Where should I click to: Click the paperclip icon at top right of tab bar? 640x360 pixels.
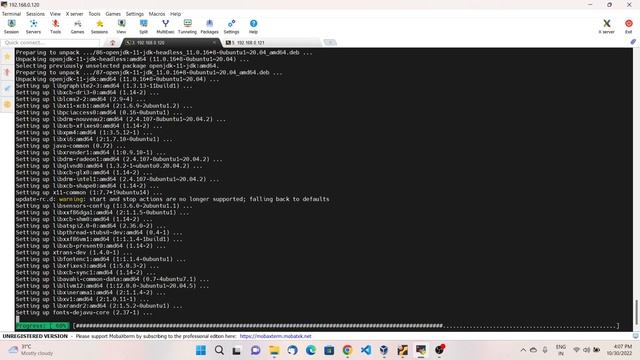click(633, 42)
